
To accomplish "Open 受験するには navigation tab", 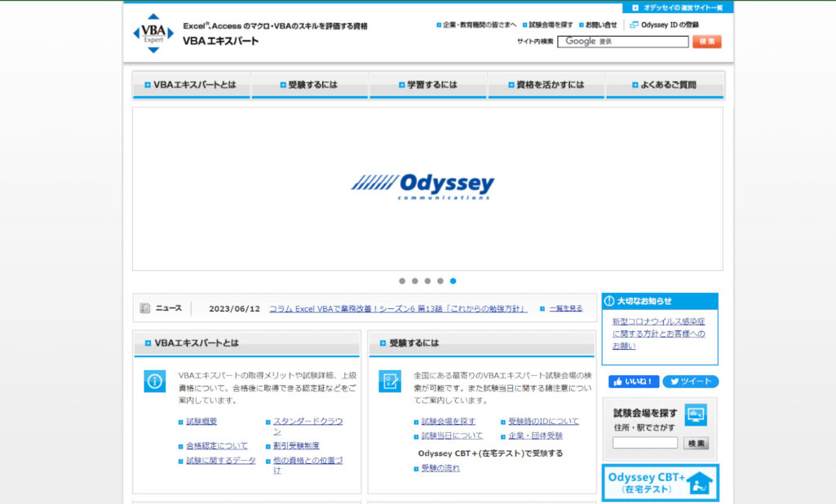I will 310,85.
